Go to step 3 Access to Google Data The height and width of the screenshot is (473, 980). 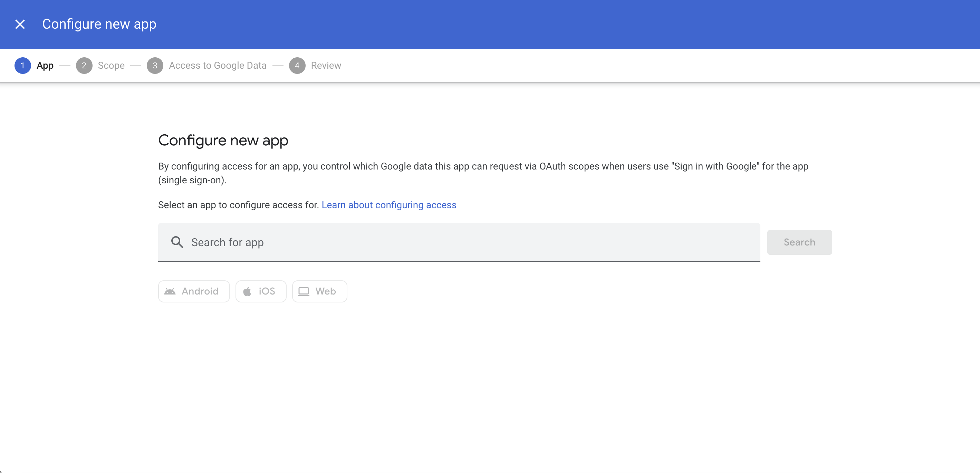(x=207, y=65)
